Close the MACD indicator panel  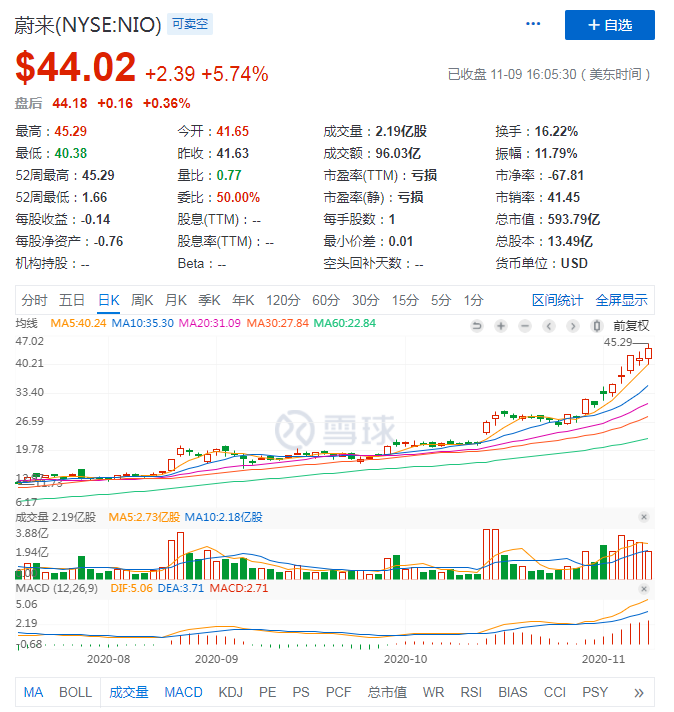point(644,589)
